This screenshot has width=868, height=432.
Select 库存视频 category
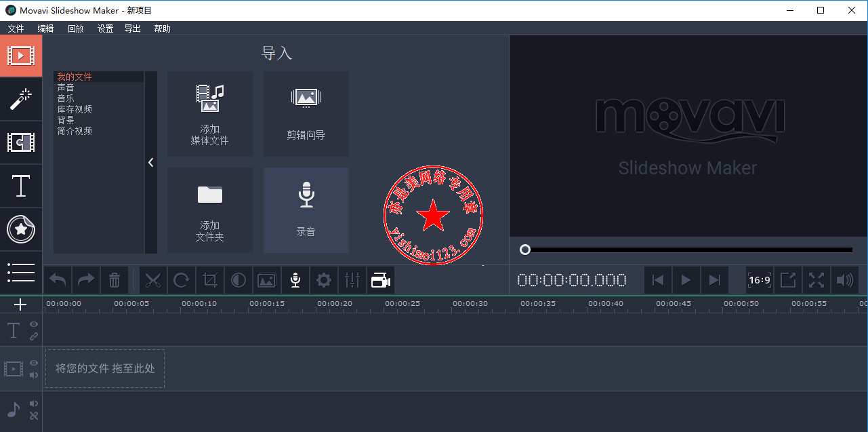click(x=99, y=109)
